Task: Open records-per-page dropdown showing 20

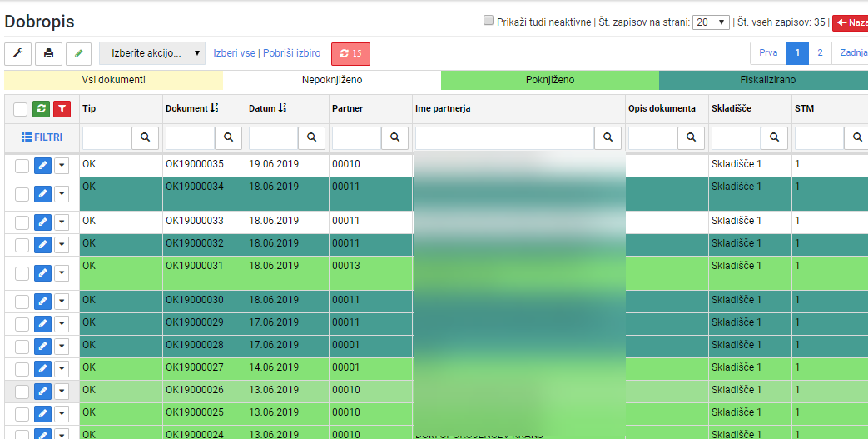Action: (712, 22)
